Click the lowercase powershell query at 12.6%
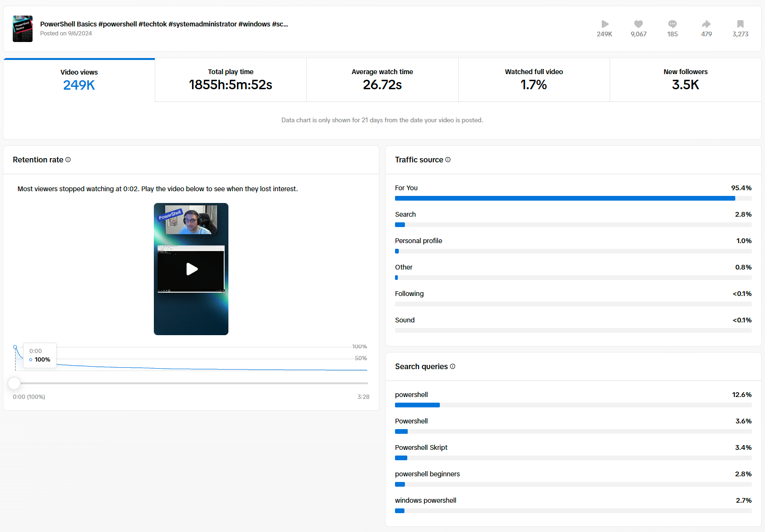Viewport: 765px width, 532px height. (412, 395)
